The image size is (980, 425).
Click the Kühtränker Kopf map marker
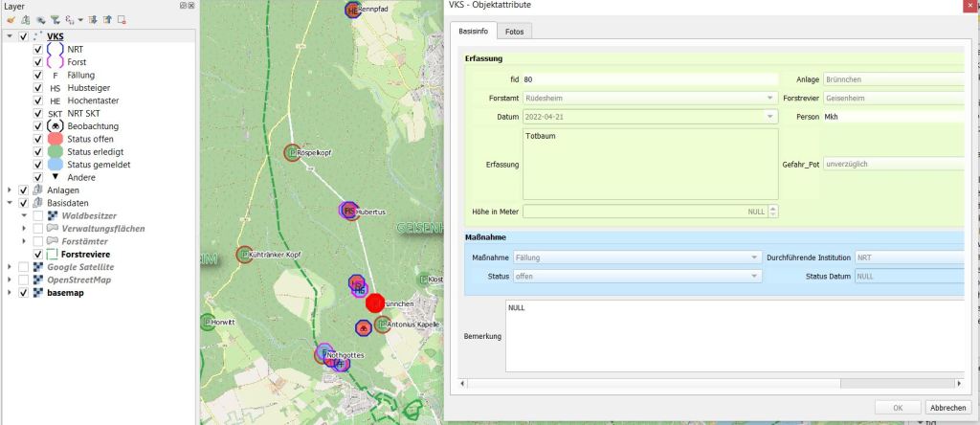click(x=244, y=255)
